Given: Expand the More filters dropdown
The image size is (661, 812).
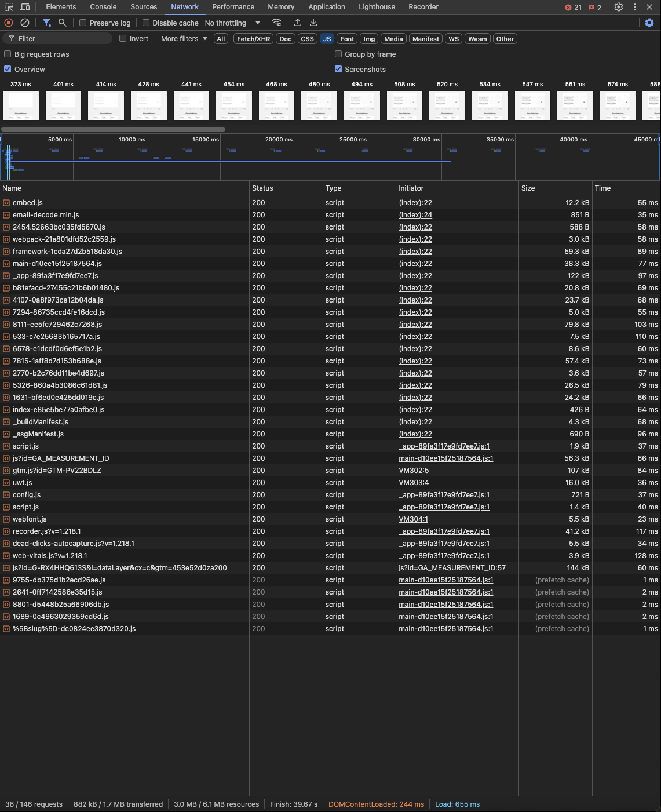Looking at the screenshot, I should click(x=184, y=38).
